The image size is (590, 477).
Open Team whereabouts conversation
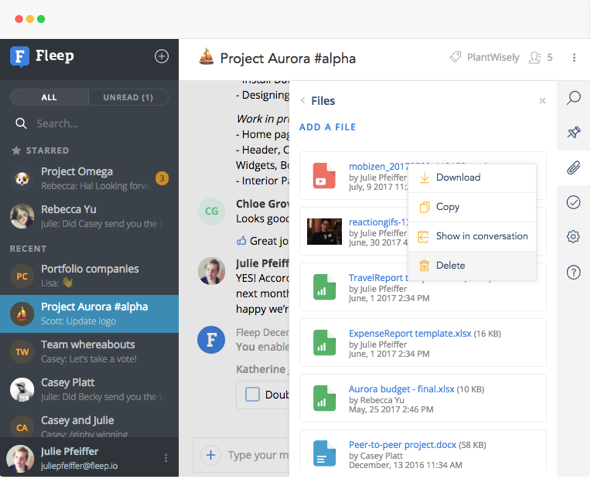(x=89, y=352)
